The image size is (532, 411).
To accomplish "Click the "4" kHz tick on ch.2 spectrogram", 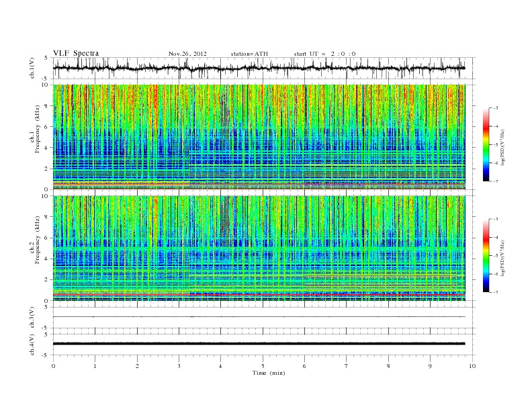I will pos(46,259).
